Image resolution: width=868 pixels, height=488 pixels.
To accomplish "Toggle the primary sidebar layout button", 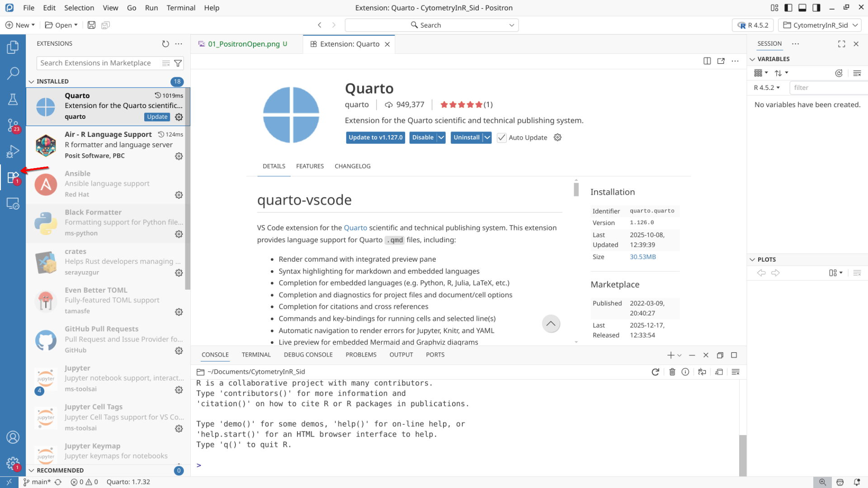I will click(x=788, y=8).
